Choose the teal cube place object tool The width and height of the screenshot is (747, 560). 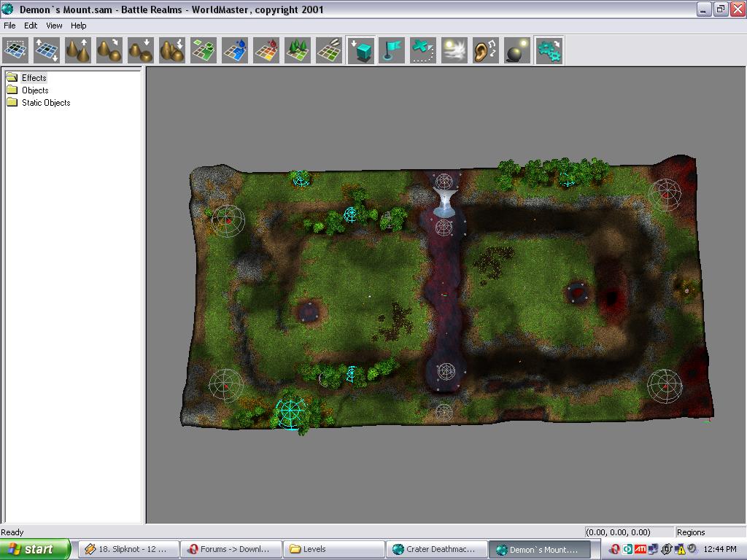361,51
